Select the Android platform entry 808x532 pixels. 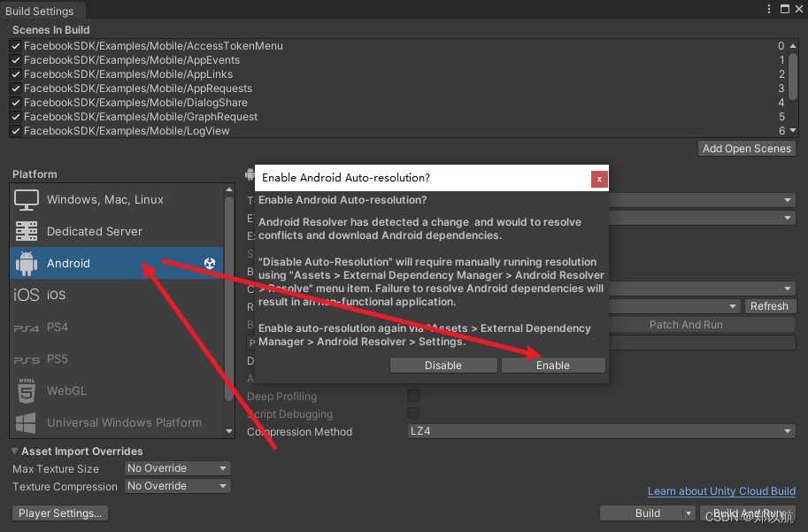click(x=117, y=264)
